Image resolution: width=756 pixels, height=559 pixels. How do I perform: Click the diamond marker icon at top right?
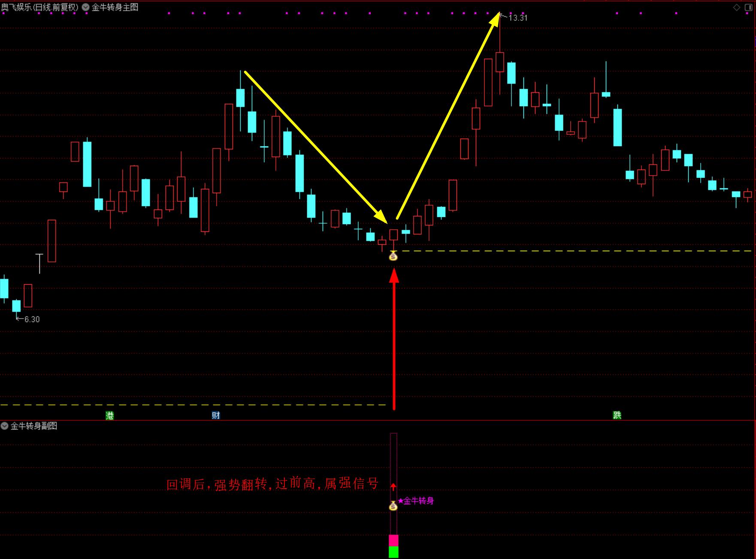click(x=737, y=8)
